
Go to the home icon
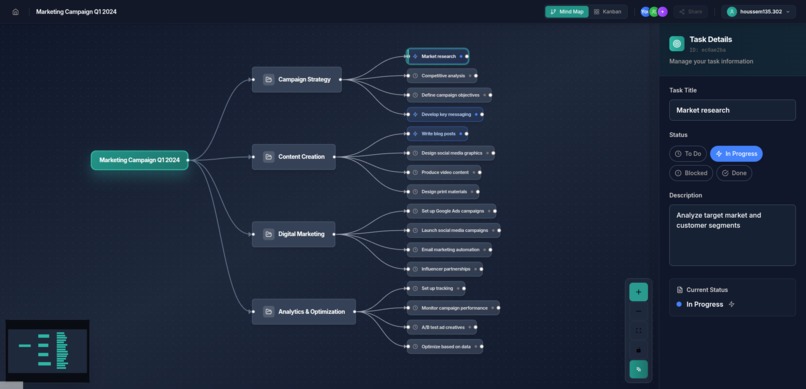[15, 11]
